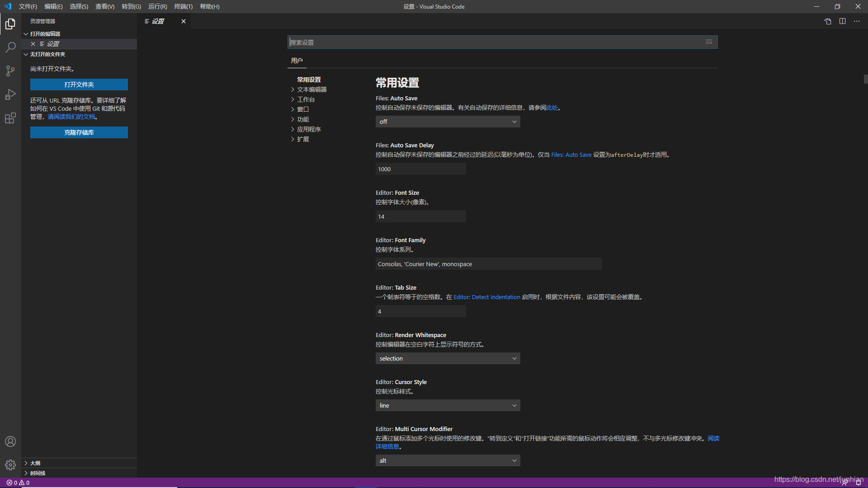Expand the 时间线 panel
The width and height of the screenshot is (868, 488).
[79, 473]
